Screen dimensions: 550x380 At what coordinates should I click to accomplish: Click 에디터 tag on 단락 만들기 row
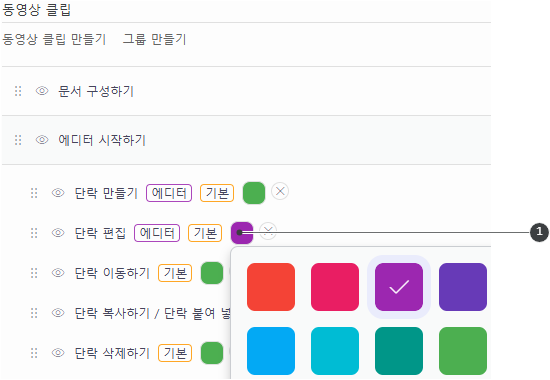(169, 193)
